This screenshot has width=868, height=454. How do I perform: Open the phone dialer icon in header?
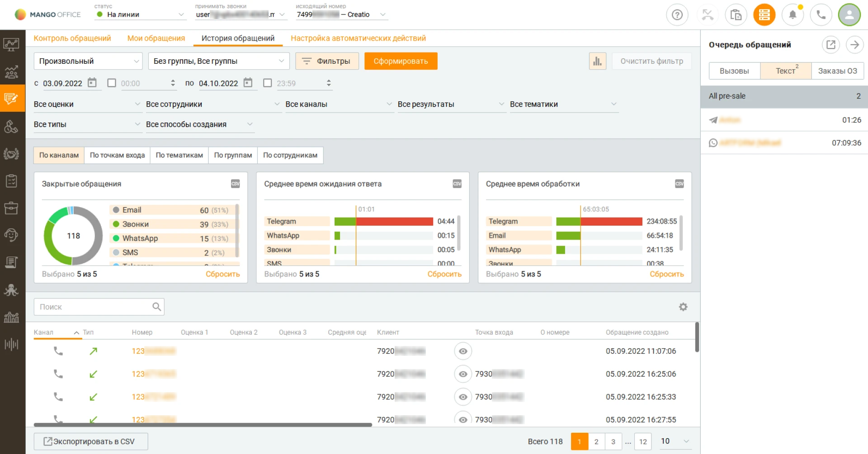[821, 15]
